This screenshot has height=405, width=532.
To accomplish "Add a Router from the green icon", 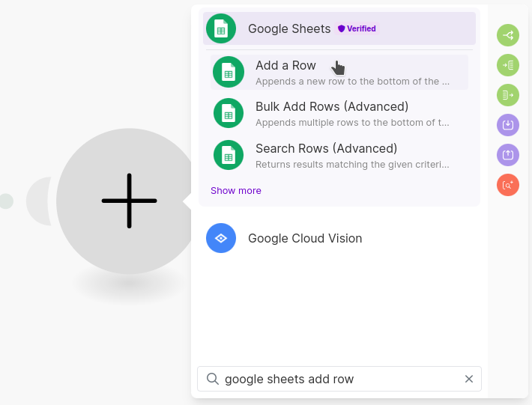I will tap(508, 35).
